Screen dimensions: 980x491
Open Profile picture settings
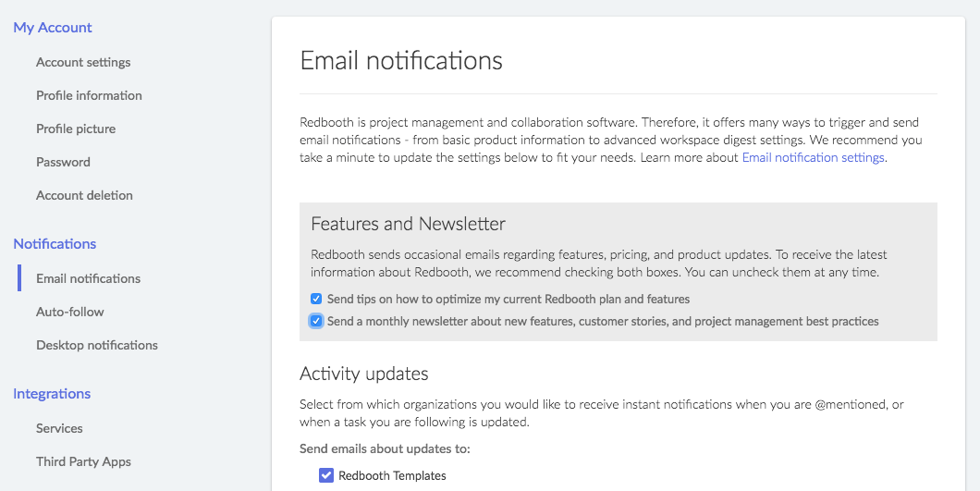(x=76, y=129)
